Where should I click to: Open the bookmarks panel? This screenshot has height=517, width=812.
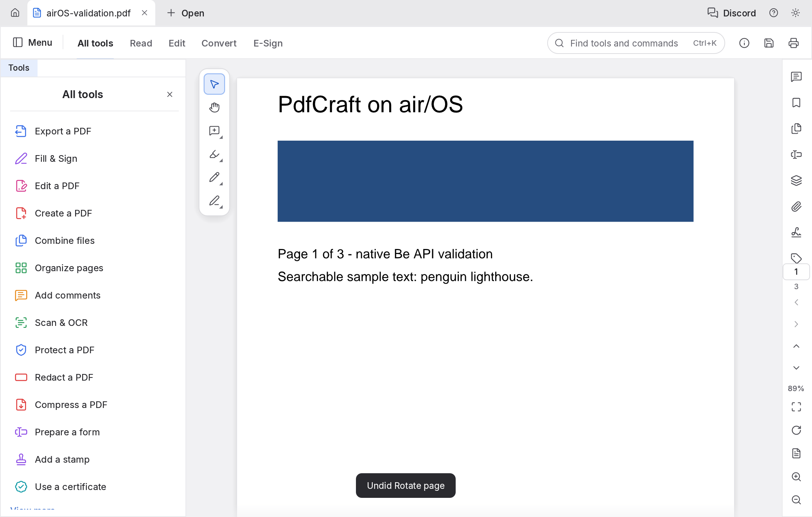click(796, 103)
